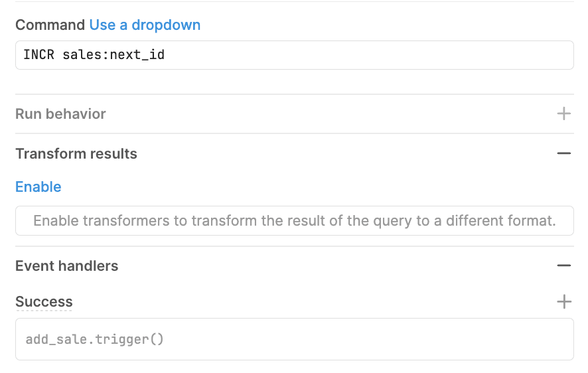The height and width of the screenshot is (373, 588).
Task: Place cursor on sales:next_id in the command
Action: 113,55
